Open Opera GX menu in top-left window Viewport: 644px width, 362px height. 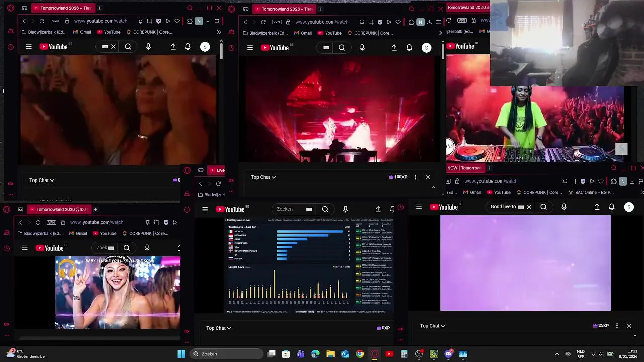[x=11, y=8]
